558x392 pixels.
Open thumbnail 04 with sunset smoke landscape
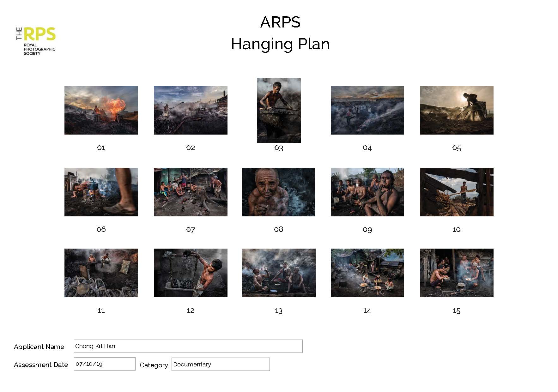[367, 110]
